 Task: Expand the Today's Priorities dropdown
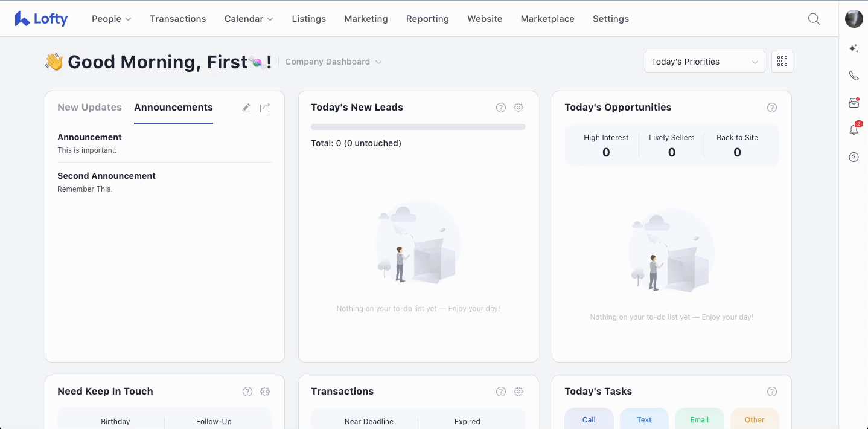pos(704,62)
